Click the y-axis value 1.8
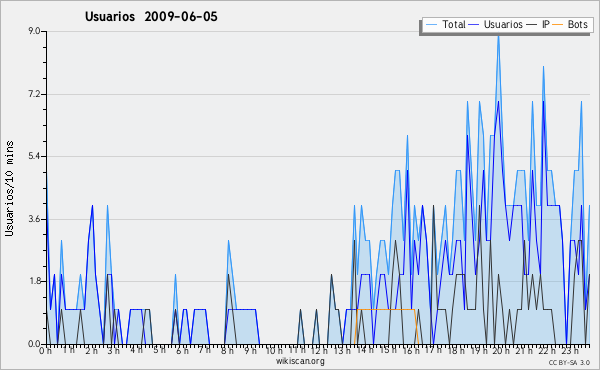The height and width of the screenshot is (370, 600). (34, 282)
